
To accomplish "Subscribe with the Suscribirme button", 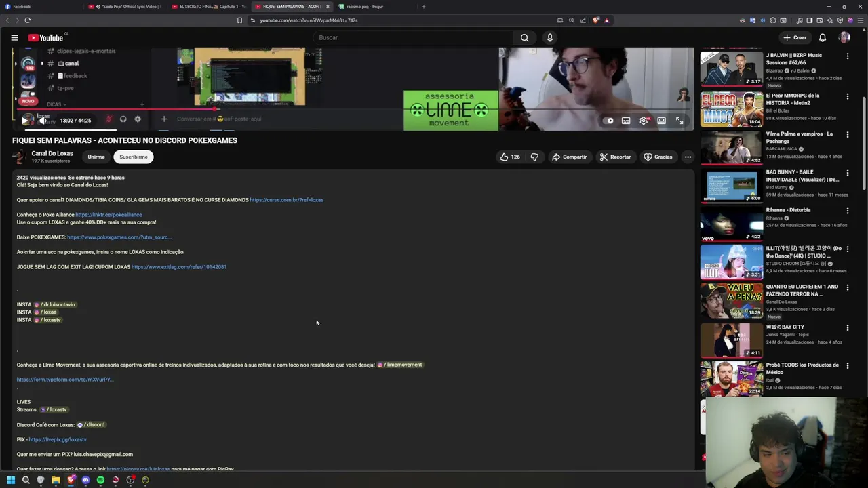I will [134, 157].
